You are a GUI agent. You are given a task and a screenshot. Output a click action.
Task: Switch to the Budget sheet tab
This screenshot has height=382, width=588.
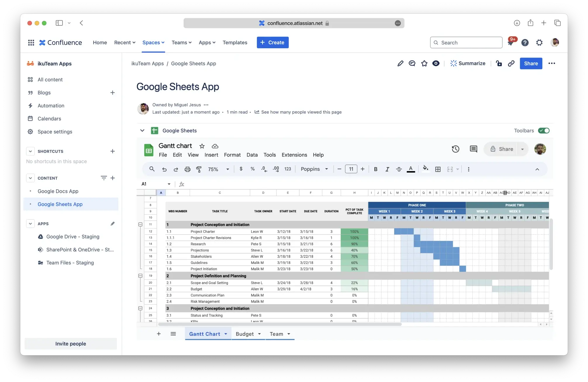point(248,334)
